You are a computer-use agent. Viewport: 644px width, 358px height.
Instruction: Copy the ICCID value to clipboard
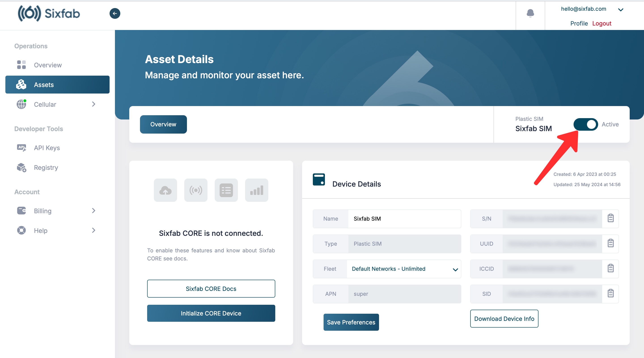point(610,268)
